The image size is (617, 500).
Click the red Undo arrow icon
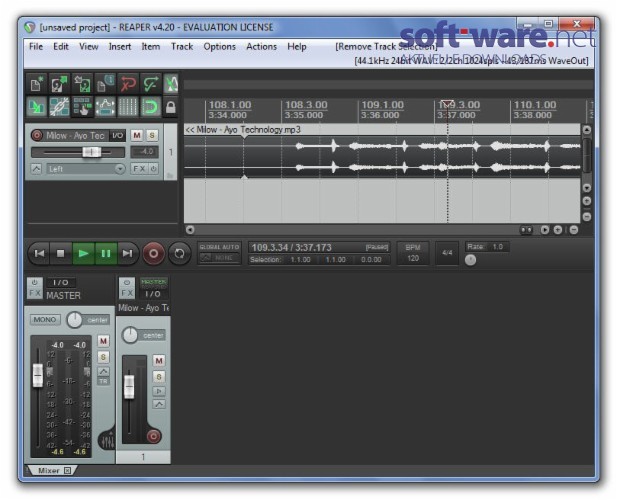pyautogui.click(x=128, y=84)
